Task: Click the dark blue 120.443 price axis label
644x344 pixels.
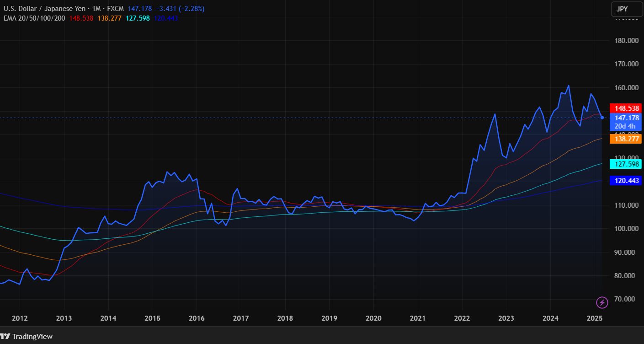Action: pyautogui.click(x=626, y=181)
